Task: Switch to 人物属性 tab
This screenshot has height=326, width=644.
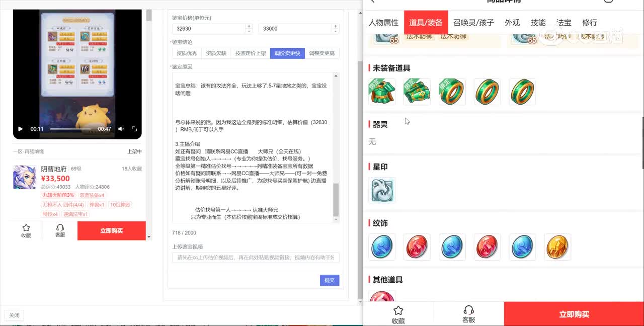Action: click(x=383, y=23)
